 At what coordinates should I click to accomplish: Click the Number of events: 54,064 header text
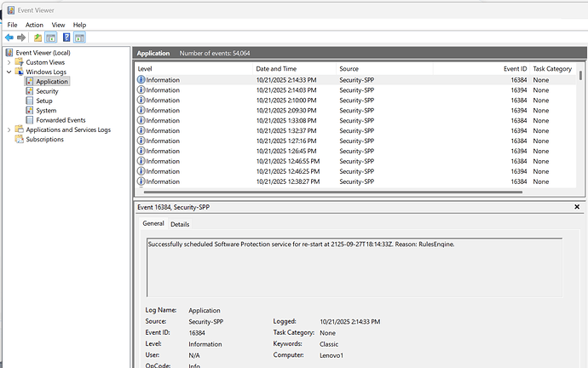coord(215,53)
